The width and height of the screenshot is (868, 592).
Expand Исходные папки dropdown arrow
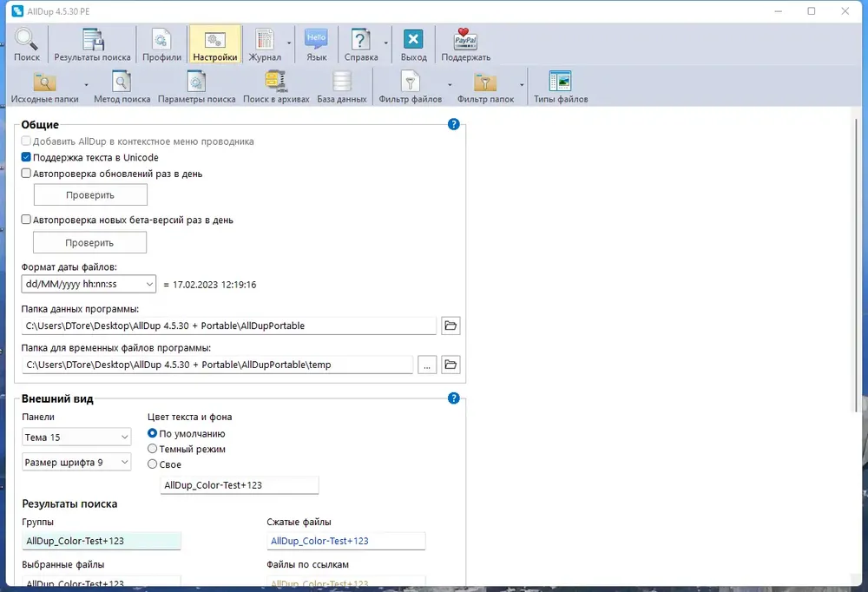[x=86, y=85]
